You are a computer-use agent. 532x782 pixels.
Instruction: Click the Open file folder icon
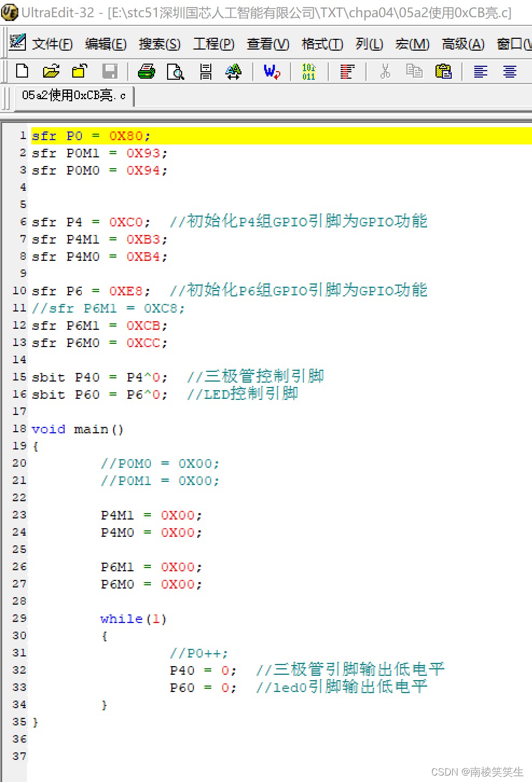(x=51, y=71)
